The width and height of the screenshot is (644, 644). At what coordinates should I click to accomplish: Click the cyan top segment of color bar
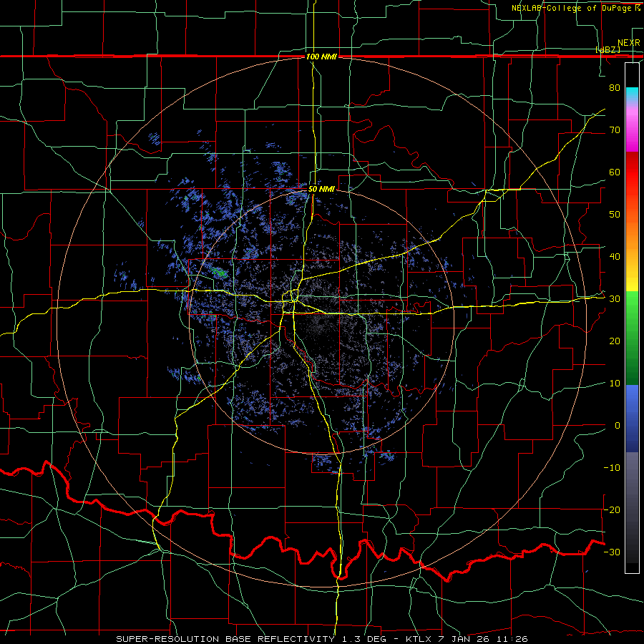(x=632, y=94)
